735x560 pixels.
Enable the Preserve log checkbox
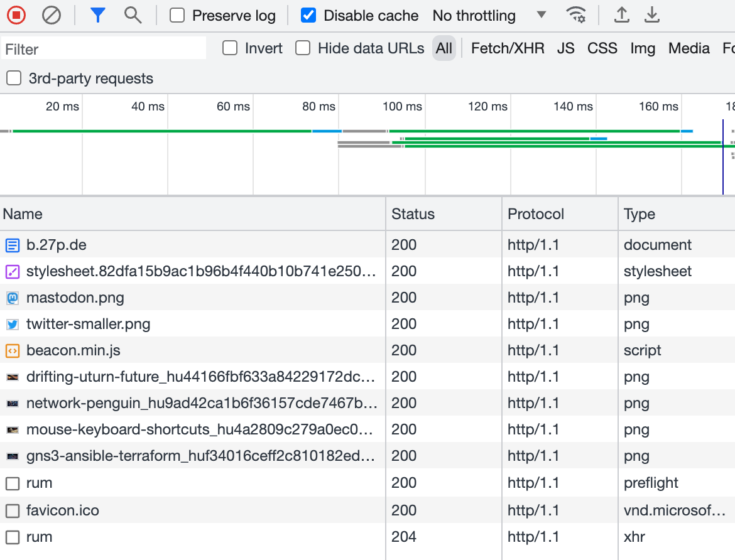click(x=178, y=16)
